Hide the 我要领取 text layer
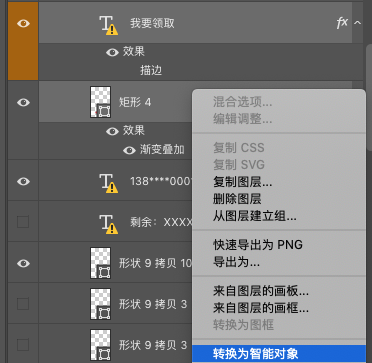 click(23, 23)
